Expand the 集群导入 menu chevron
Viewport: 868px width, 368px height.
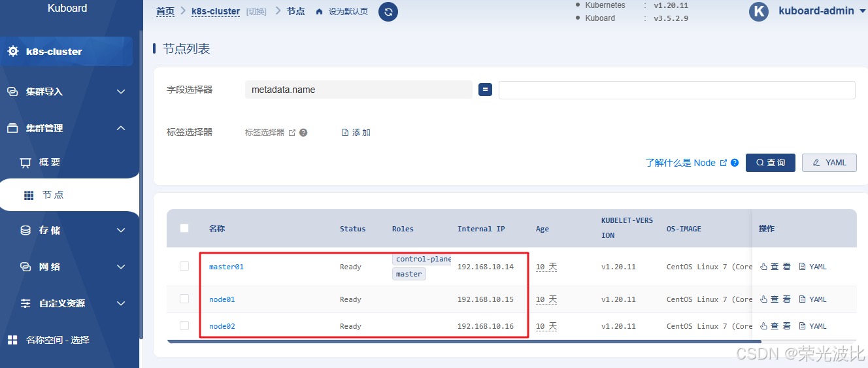tap(121, 92)
